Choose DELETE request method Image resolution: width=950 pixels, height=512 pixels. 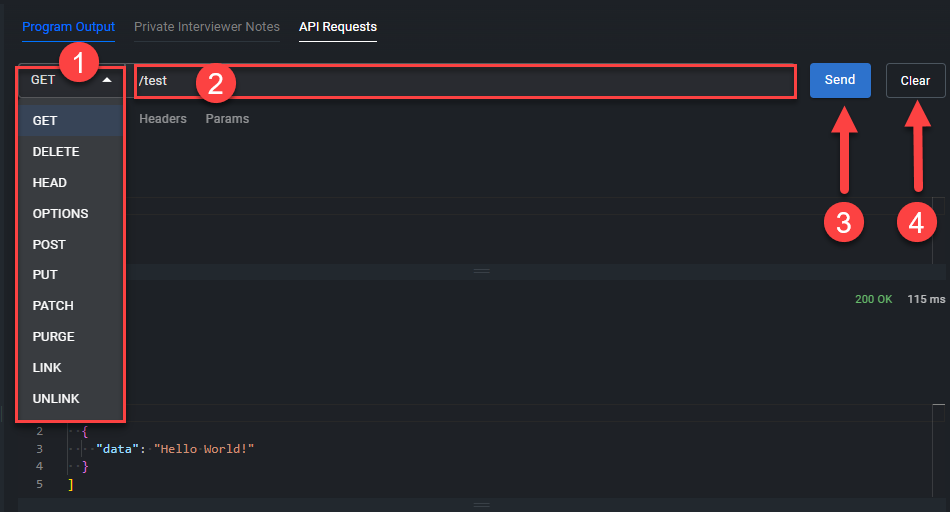(56, 152)
